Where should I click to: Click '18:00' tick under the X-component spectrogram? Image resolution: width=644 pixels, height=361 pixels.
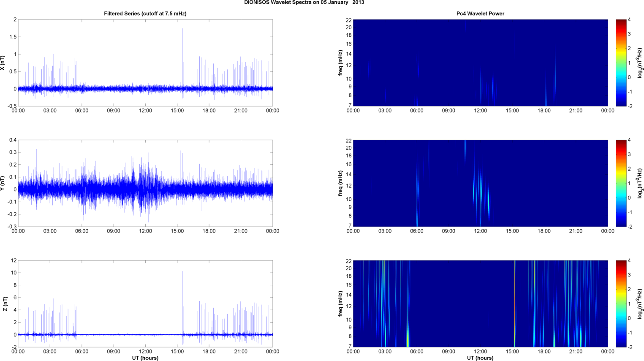[x=544, y=111]
